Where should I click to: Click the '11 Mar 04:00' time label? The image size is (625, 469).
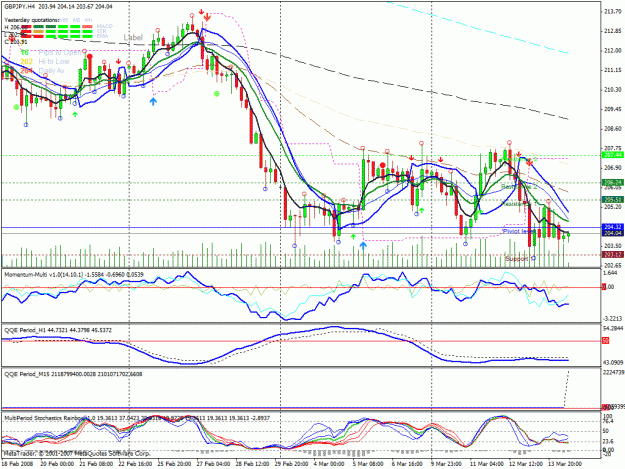486,464
